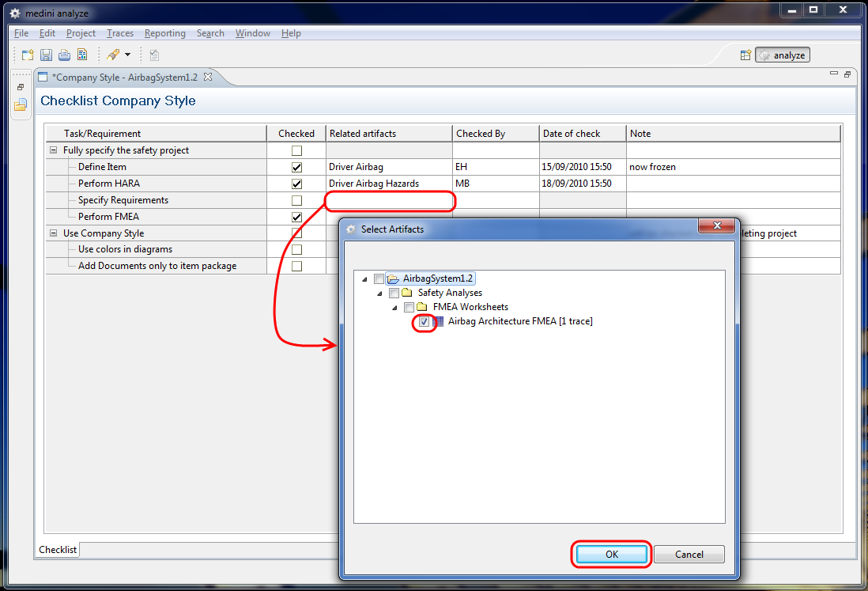Image resolution: width=868 pixels, height=591 pixels.
Task: Click the New project toolbar icon
Action: pyautogui.click(x=28, y=55)
